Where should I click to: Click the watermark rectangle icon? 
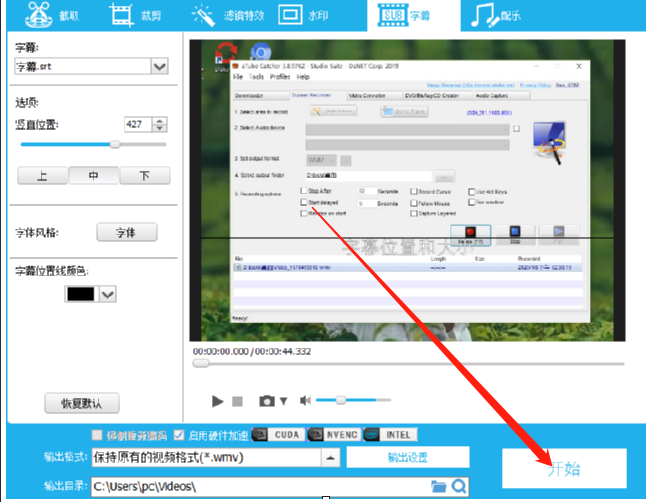(x=290, y=15)
